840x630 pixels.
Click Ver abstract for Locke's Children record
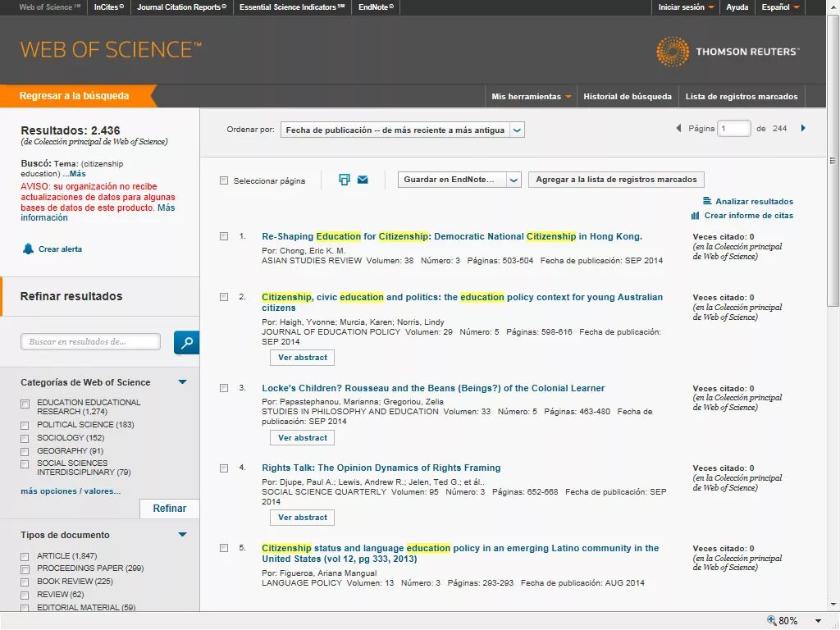[x=302, y=438]
